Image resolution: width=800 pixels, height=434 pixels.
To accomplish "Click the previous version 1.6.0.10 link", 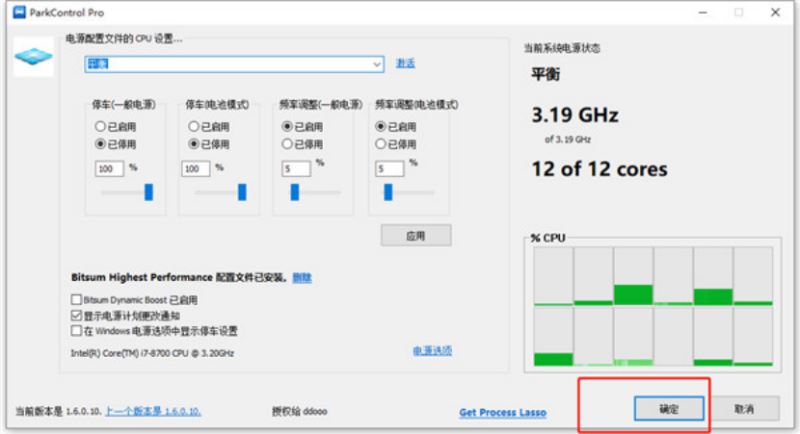I will [x=153, y=411].
